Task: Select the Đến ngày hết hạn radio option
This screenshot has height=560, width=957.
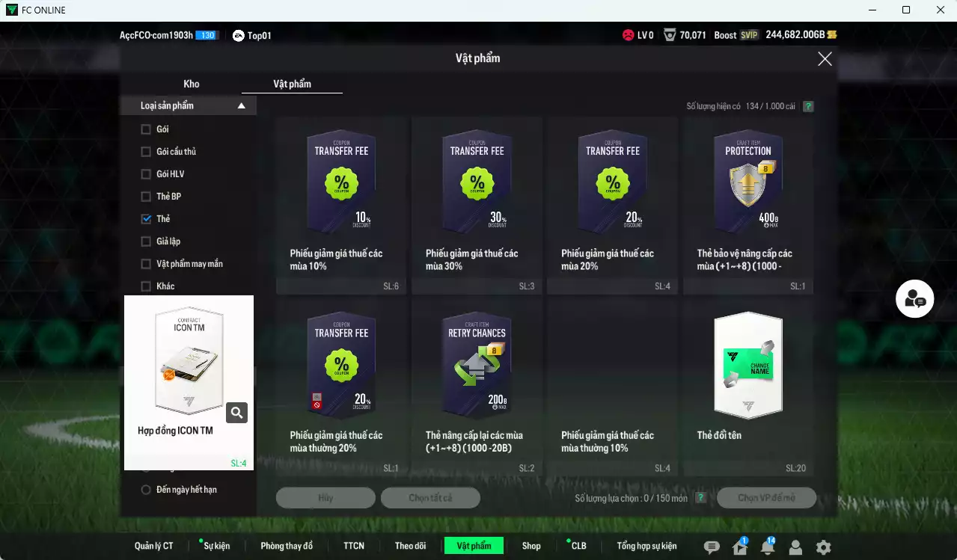Action: [147, 490]
